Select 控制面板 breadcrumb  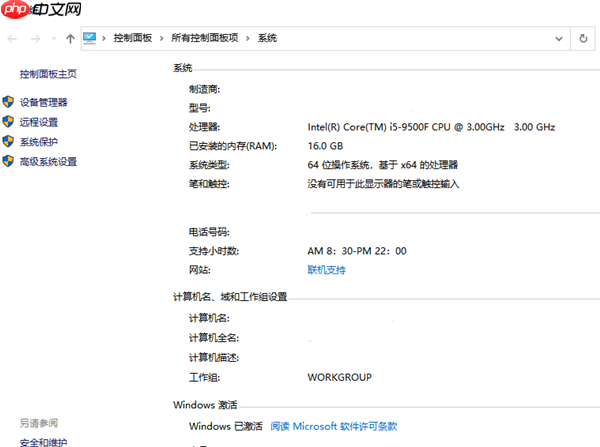133,38
